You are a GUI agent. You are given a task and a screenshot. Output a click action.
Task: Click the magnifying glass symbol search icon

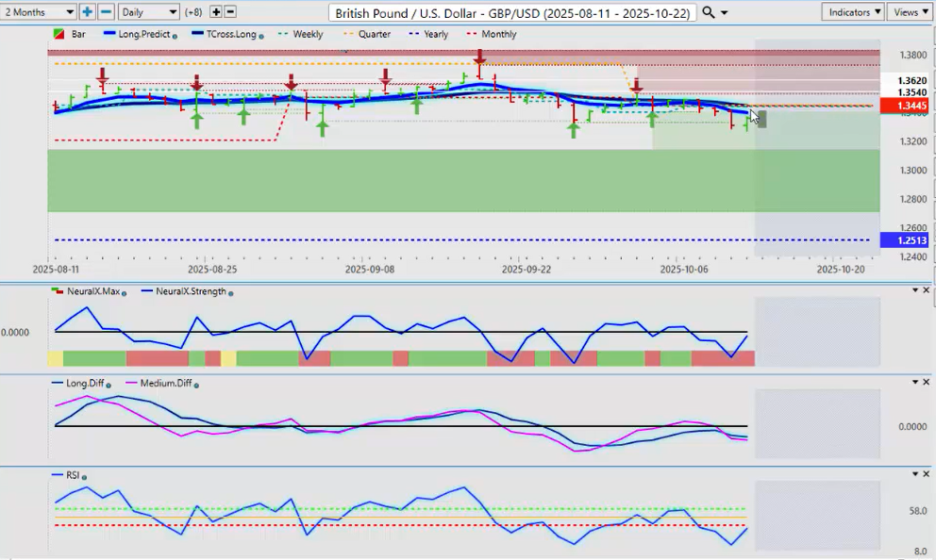point(709,12)
